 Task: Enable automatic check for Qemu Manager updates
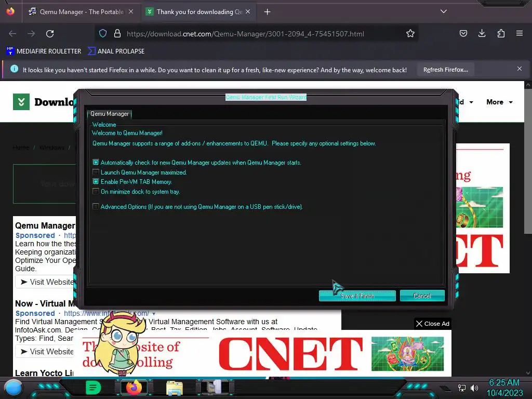pyautogui.click(x=96, y=163)
